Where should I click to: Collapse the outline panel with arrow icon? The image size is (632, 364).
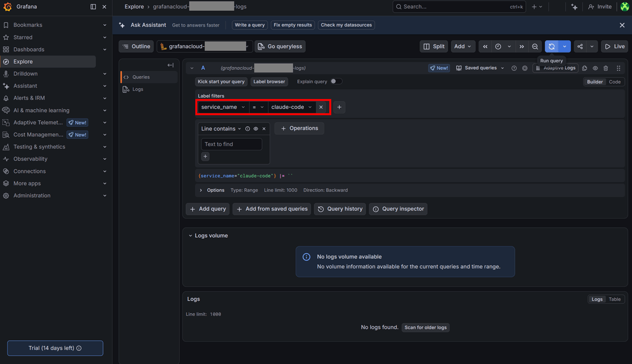tap(170, 65)
